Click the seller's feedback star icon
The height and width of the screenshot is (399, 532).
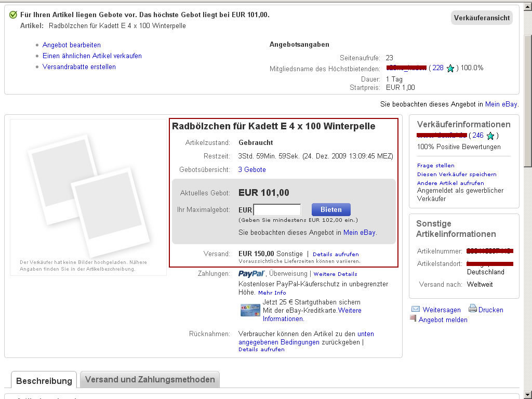tap(490, 136)
